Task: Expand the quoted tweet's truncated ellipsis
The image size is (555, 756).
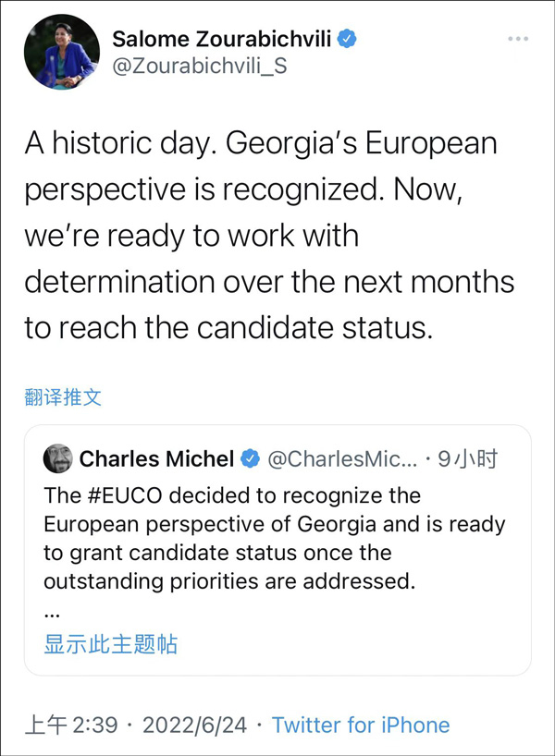Action: pos(51,611)
